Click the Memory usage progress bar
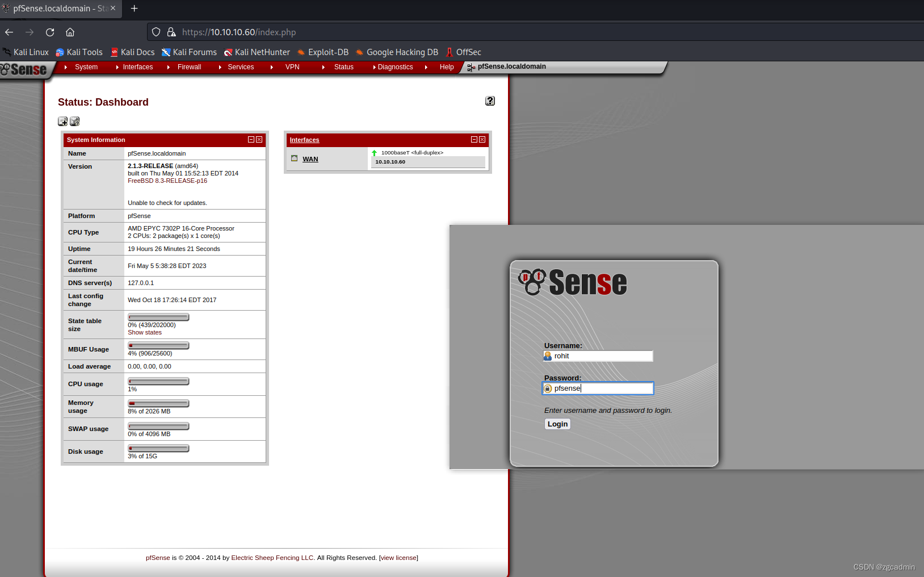924x577 pixels. tap(158, 403)
